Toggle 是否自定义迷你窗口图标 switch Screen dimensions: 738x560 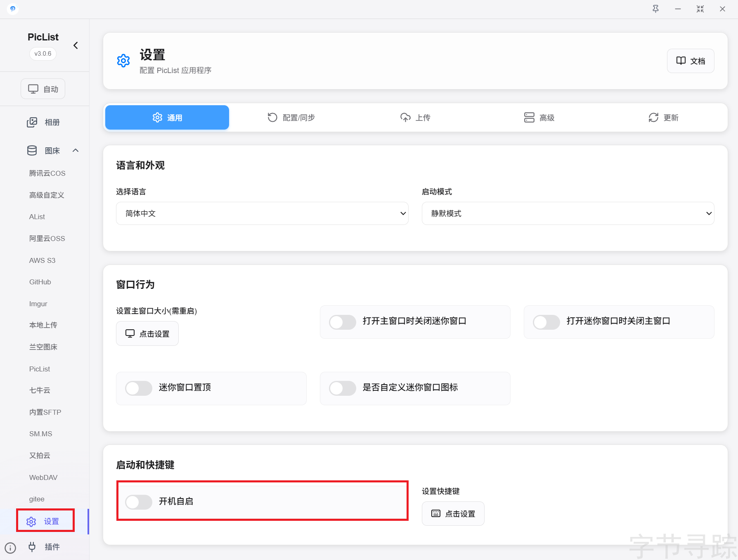coord(343,388)
